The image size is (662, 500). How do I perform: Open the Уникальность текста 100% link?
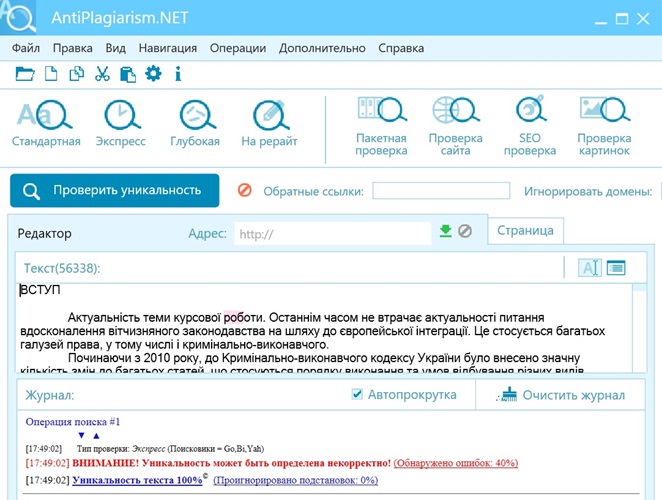137,480
